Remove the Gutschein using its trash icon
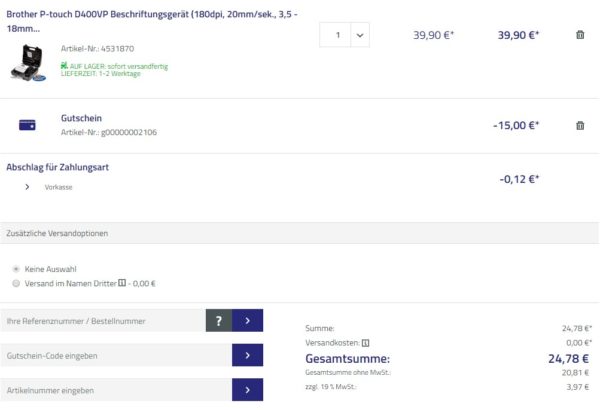 point(580,125)
